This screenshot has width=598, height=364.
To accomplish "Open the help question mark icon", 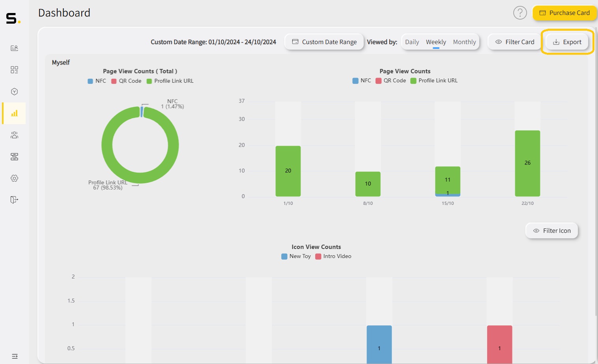I will tap(520, 13).
